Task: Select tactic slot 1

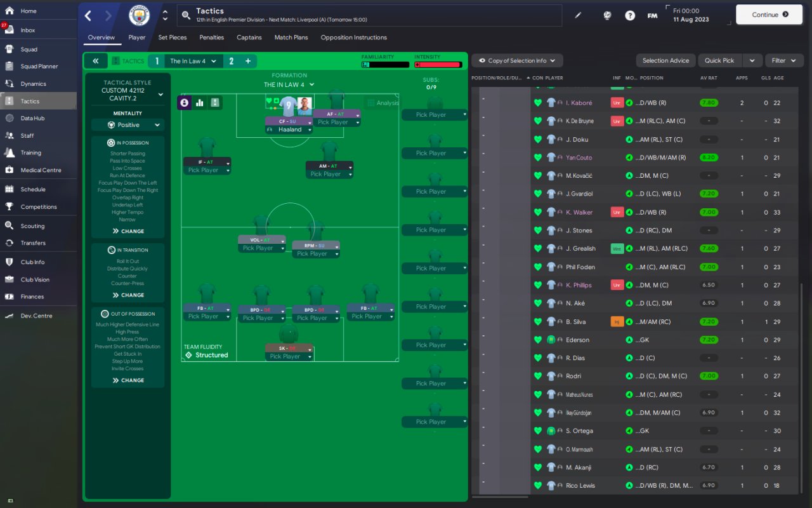Action: click(x=156, y=61)
